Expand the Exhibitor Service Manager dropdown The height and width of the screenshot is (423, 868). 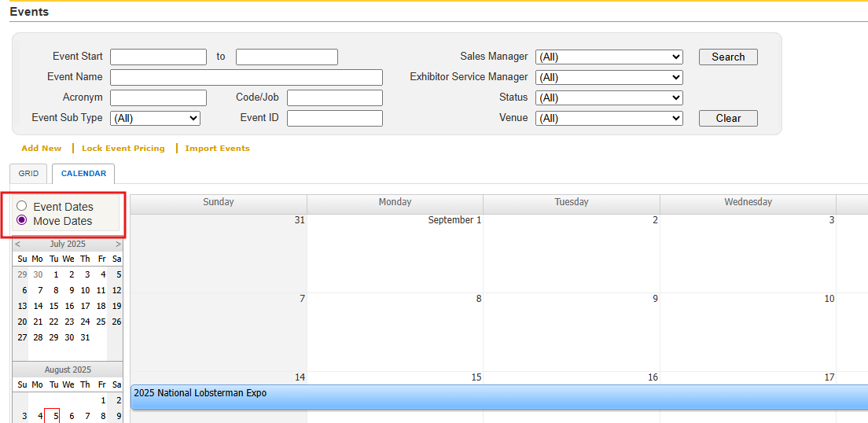pyautogui.click(x=609, y=78)
